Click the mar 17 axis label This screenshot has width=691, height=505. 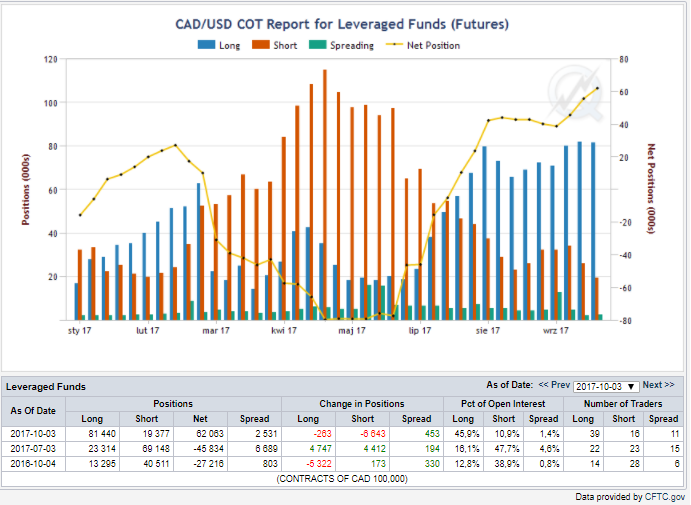(x=216, y=330)
